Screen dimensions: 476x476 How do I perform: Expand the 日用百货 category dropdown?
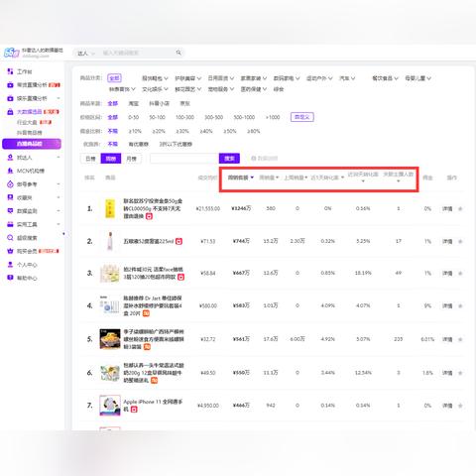click(x=221, y=78)
